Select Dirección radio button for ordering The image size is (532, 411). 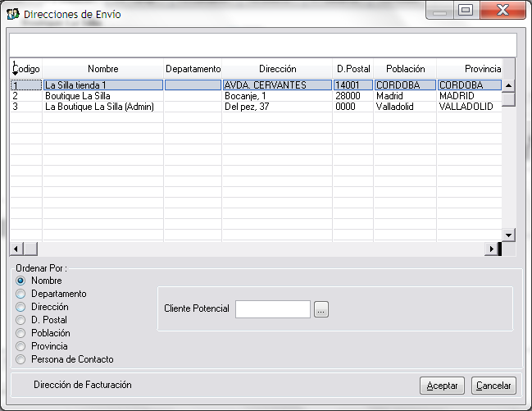[x=20, y=307]
